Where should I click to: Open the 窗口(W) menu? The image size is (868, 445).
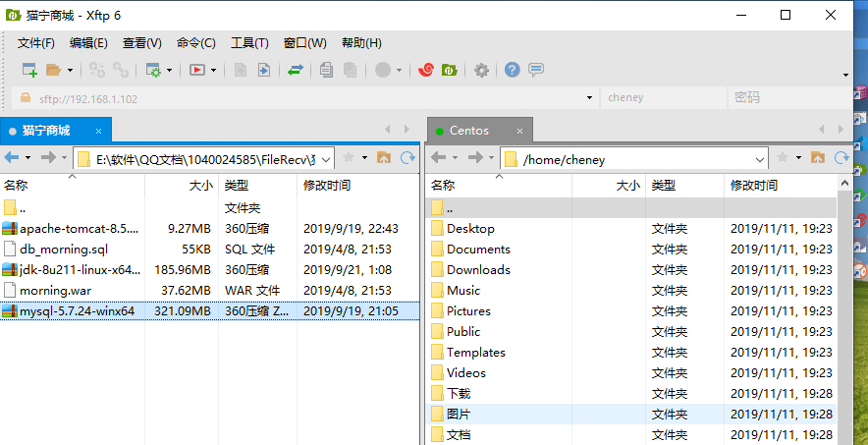pyautogui.click(x=305, y=43)
